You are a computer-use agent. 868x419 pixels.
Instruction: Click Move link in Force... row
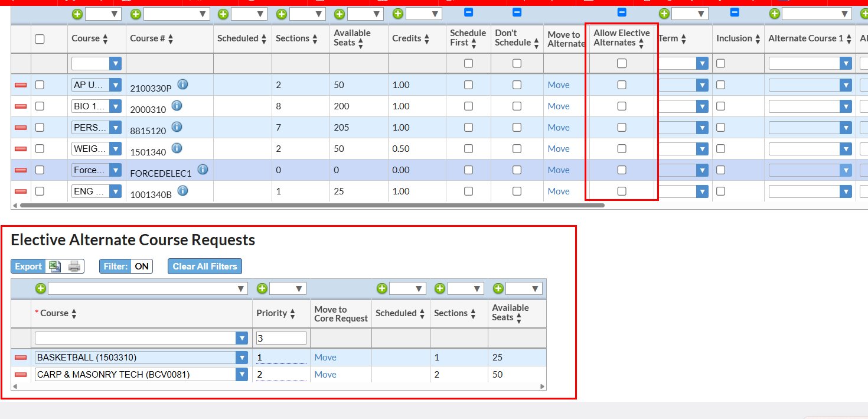(559, 170)
